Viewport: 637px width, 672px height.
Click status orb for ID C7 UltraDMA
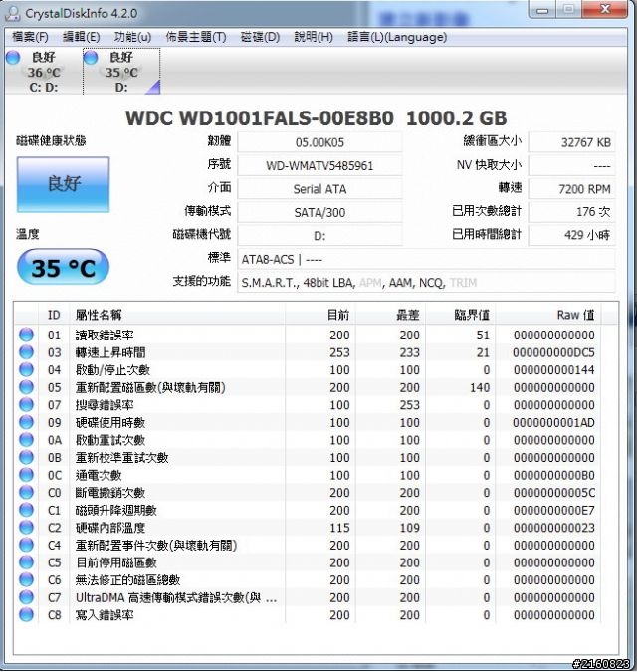pyautogui.click(x=26, y=597)
